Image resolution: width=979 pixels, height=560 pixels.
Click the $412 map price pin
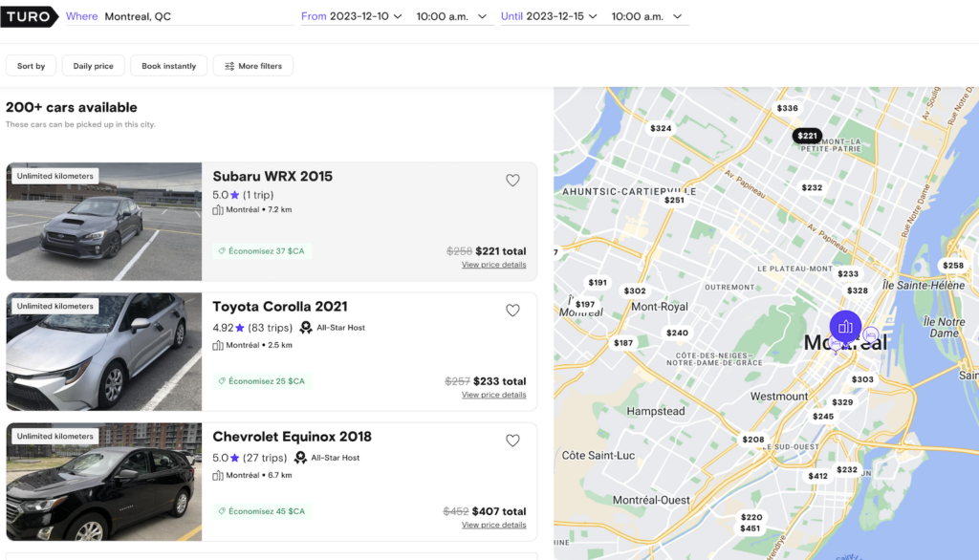pyautogui.click(x=817, y=476)
